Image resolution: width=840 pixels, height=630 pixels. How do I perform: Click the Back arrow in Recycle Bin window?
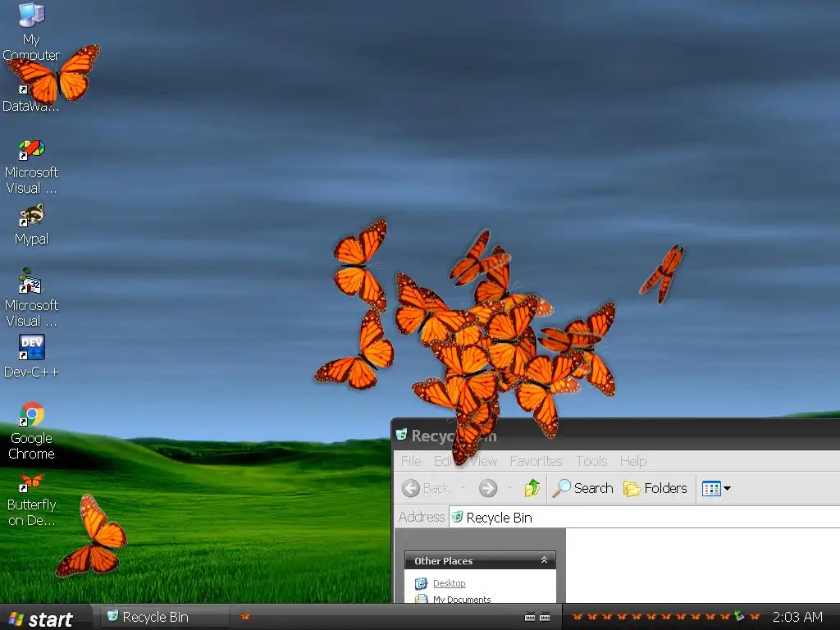tap(426, 488)
